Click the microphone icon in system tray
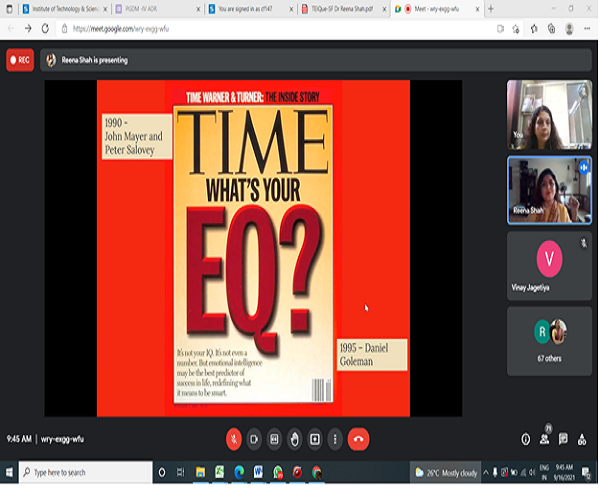600x500 pixels. click(x=495, y=473)
